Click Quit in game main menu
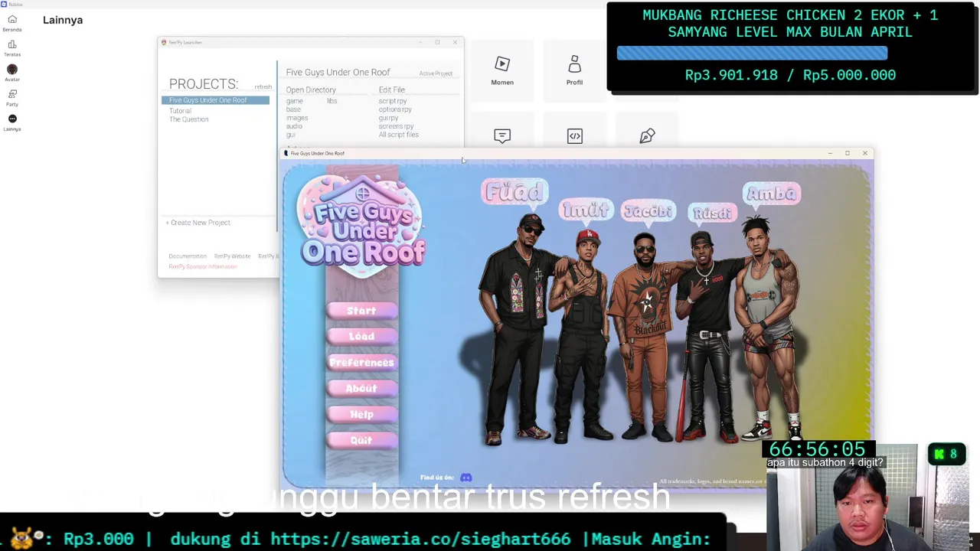This screenshot has width=980, height=551. (361, 441)
